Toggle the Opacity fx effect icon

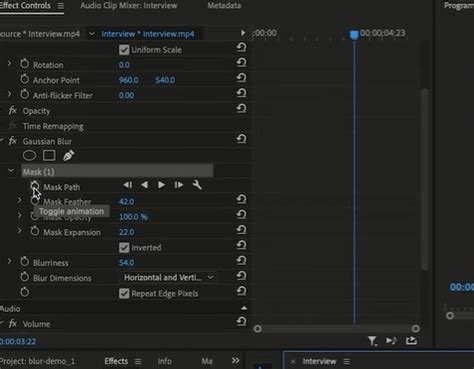coord(13,110)
